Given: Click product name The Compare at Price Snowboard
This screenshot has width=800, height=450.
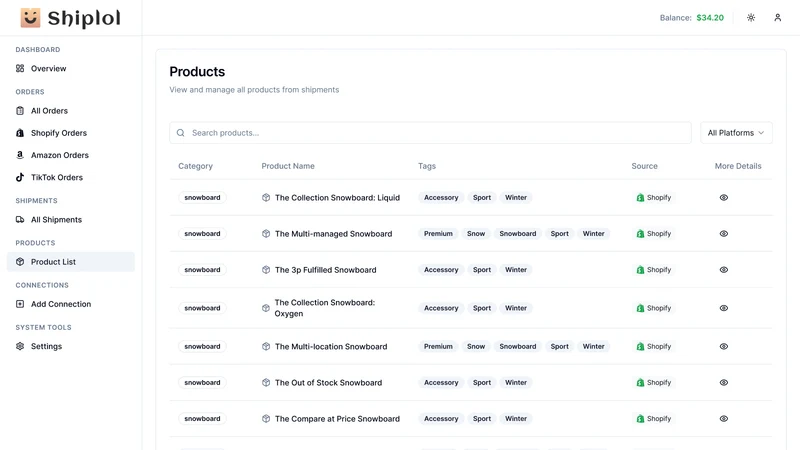Looking at the screenshot, I should pyautogui.click(x=337, y=419).
